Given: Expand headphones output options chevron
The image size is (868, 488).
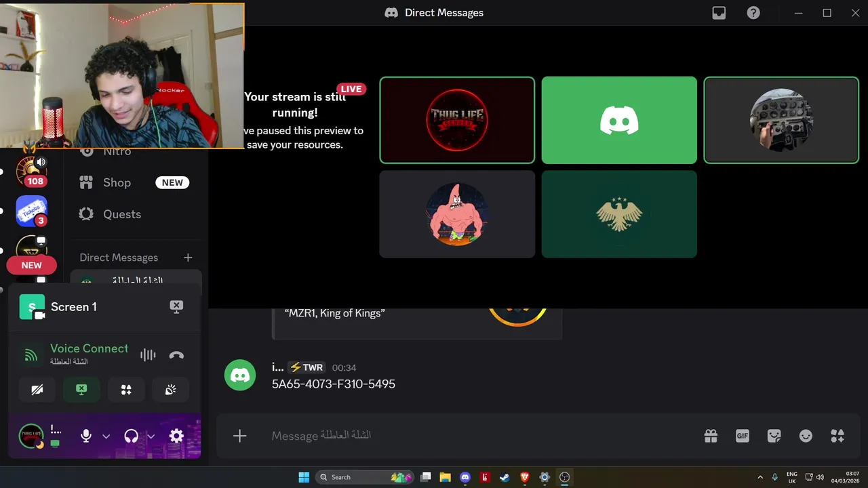Looking at the screenshot, I should (151, 436).
